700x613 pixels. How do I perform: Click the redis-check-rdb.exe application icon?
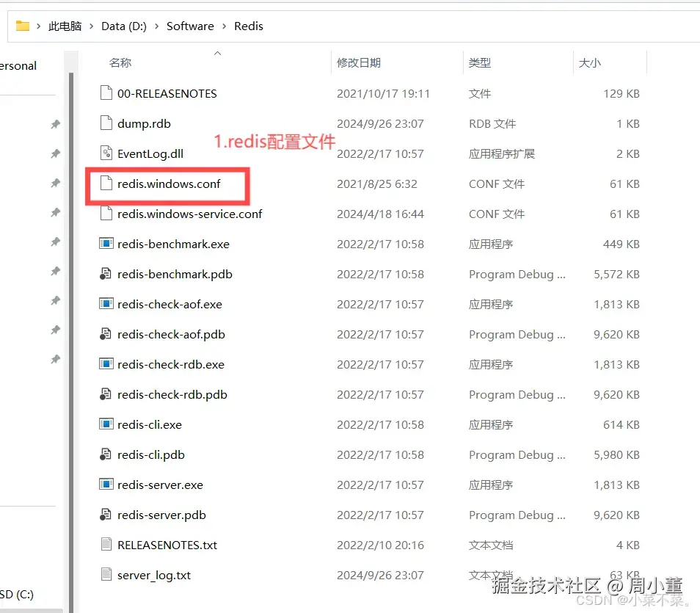pos(106,364)
